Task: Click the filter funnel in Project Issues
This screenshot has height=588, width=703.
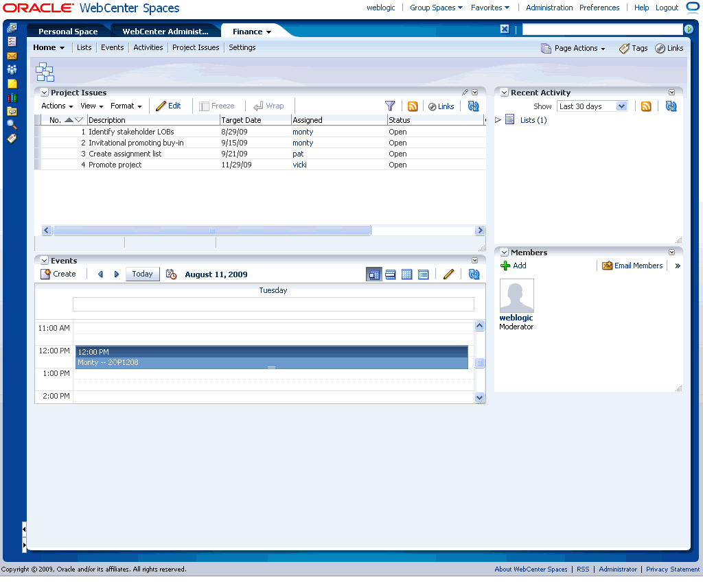Action: (x=390, y=106)
